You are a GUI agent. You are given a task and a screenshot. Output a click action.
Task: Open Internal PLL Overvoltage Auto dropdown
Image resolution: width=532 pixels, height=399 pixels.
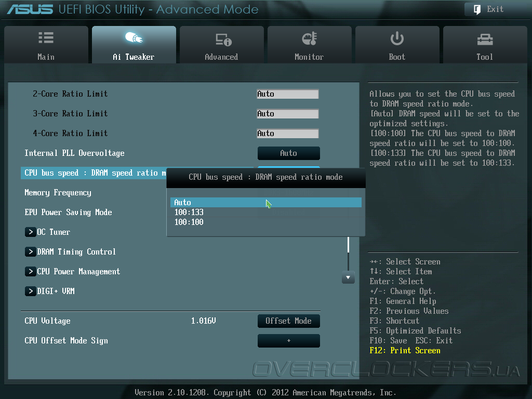click(x=289, y=153)
